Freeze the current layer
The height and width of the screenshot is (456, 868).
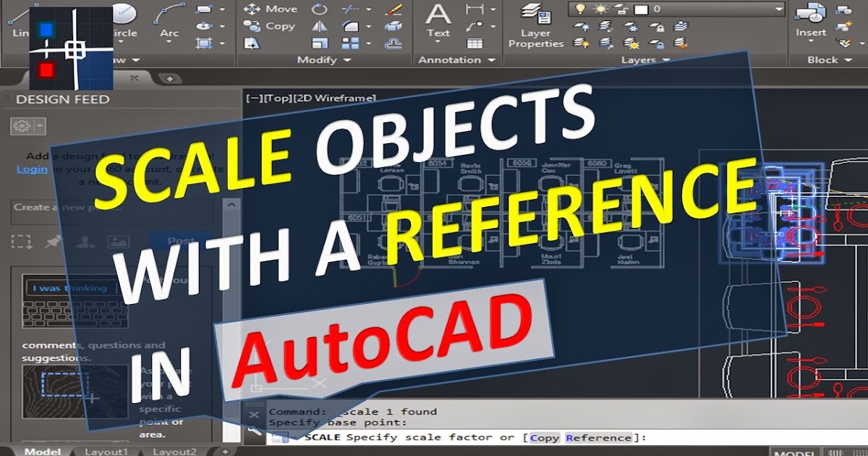click(x=631, y=26)
